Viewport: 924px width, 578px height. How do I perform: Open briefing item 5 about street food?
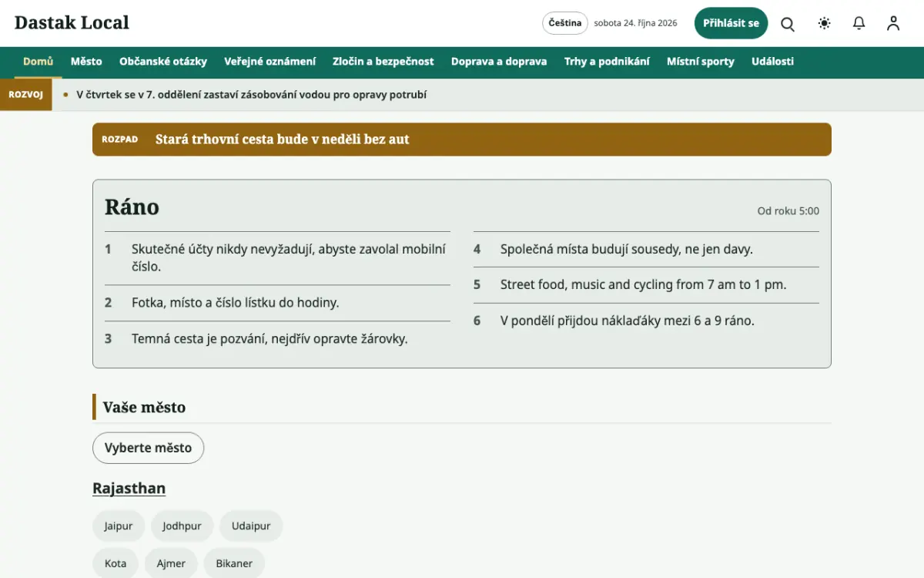pyautogui.click(x=646, y=285)
